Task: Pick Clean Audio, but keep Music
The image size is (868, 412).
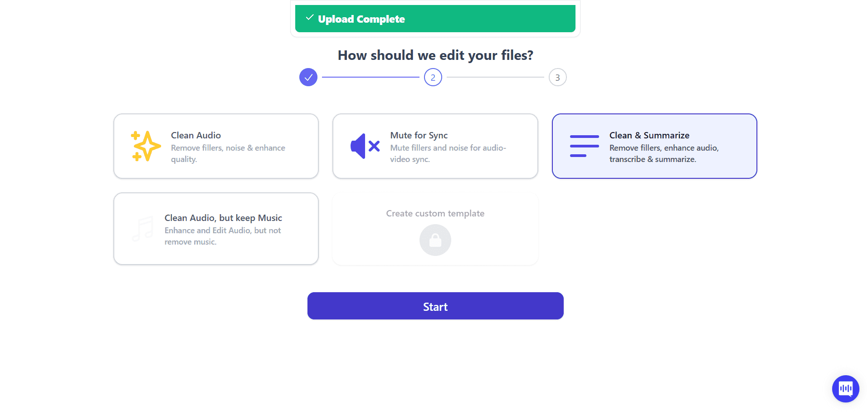Action: [x=216, y=229]
